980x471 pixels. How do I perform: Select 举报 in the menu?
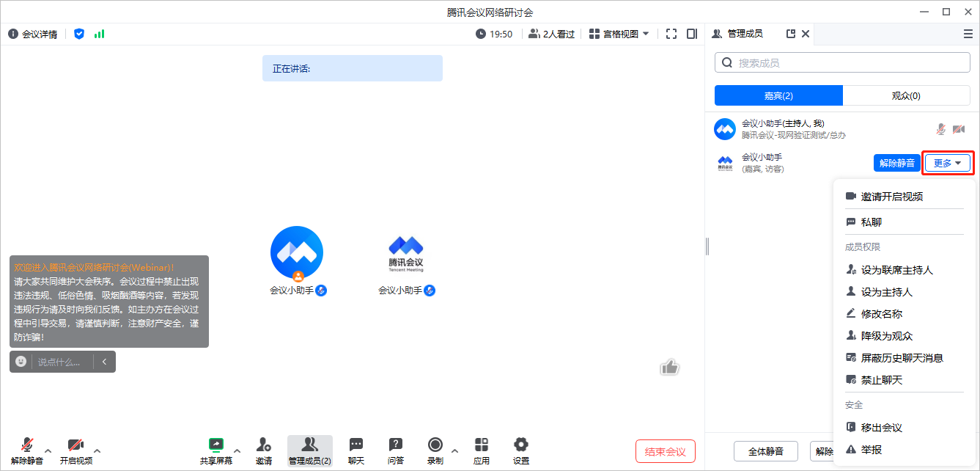point(906,450)
